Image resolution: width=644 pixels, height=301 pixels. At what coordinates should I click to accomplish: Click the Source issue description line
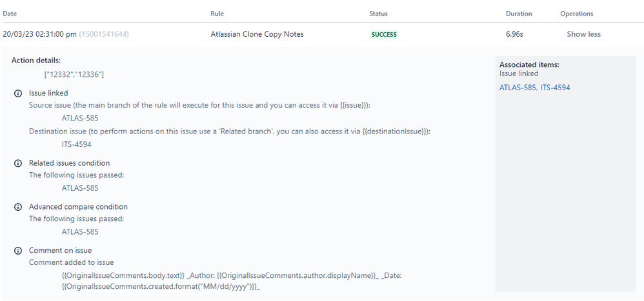click(200, 106)
